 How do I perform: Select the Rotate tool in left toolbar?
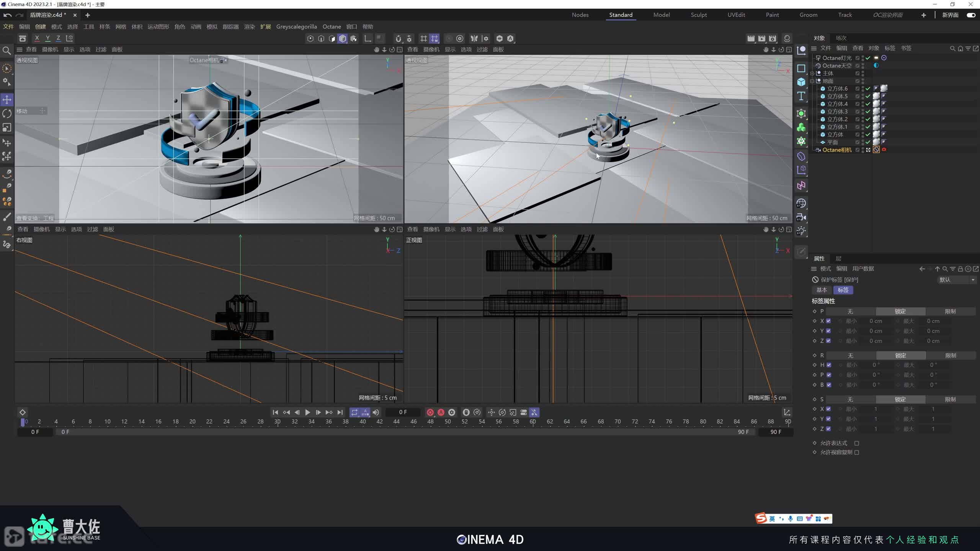point(7,114)
